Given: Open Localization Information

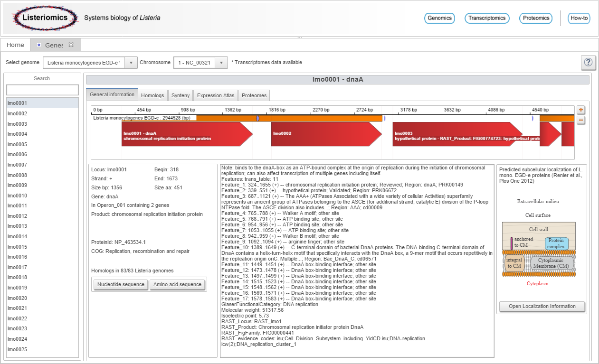Looking at the screenshot, I should click(542, 307).
